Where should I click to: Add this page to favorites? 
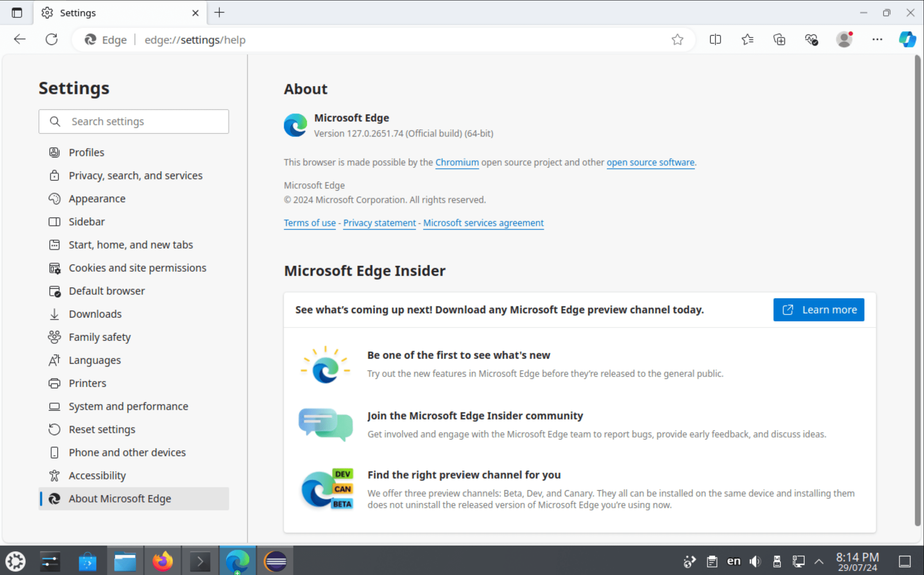[x=677, y=39]
